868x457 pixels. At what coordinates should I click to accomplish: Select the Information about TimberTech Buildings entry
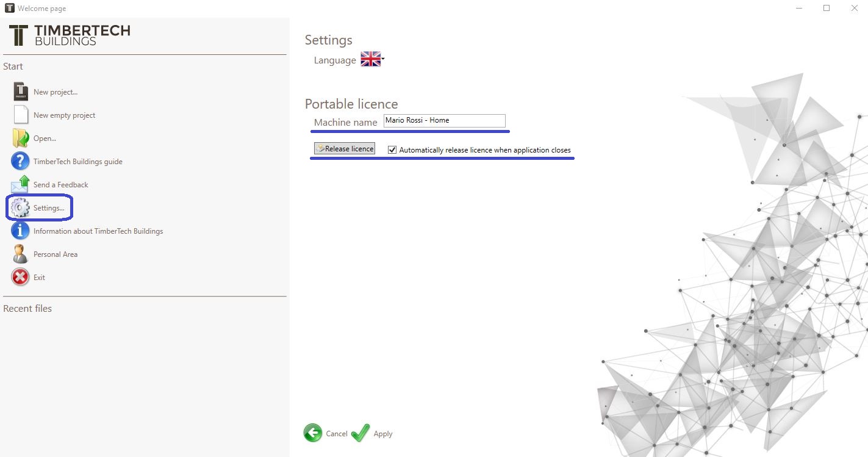pos(98,231)
